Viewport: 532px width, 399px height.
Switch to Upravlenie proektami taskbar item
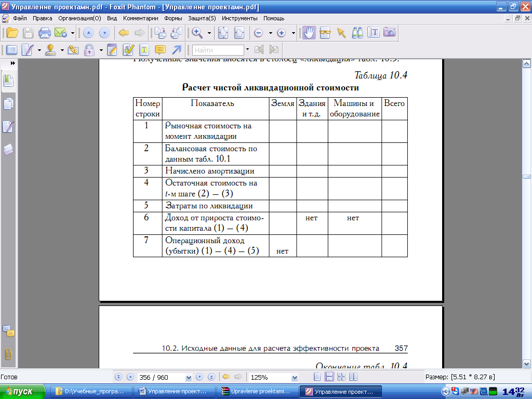click(x=257, y=392)
